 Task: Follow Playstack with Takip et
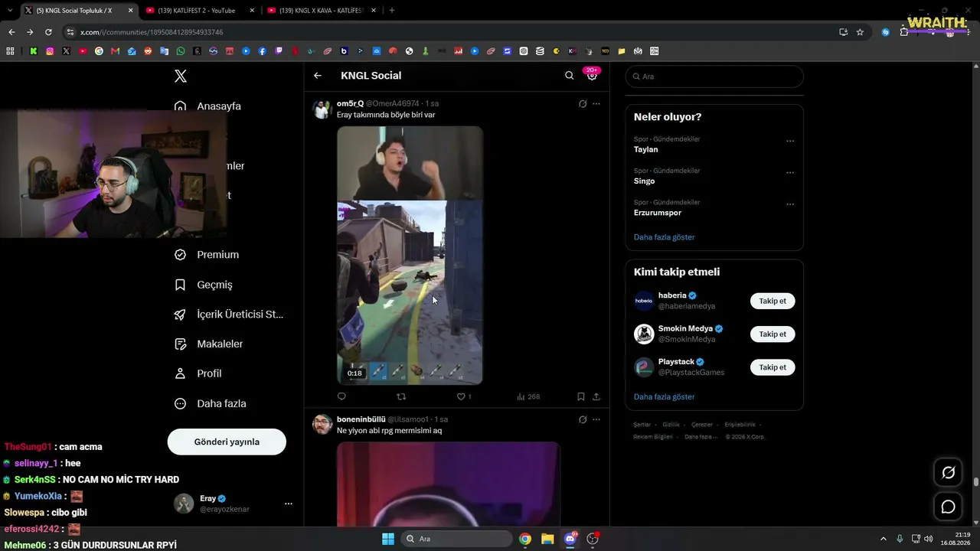(773, 367)
